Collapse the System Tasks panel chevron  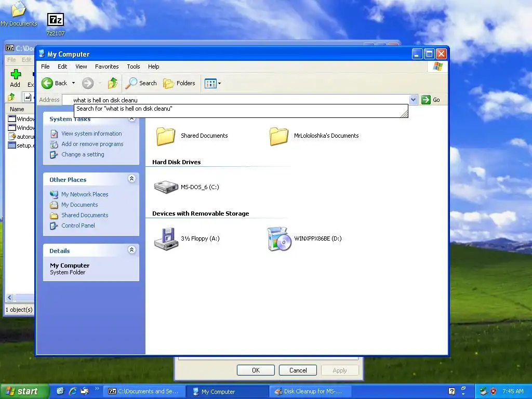click(x=131, y=118)
